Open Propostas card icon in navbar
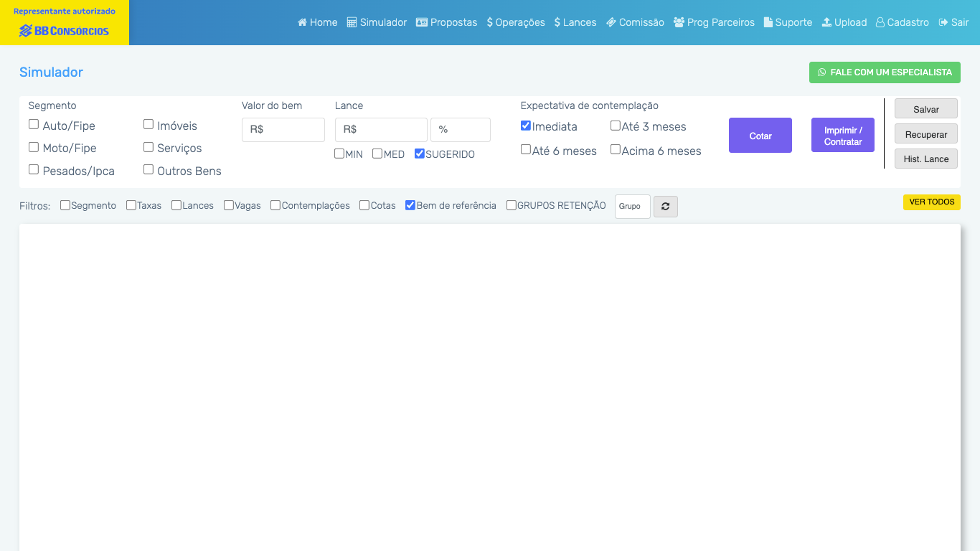The image size is (980, 551). click(422, 22)
